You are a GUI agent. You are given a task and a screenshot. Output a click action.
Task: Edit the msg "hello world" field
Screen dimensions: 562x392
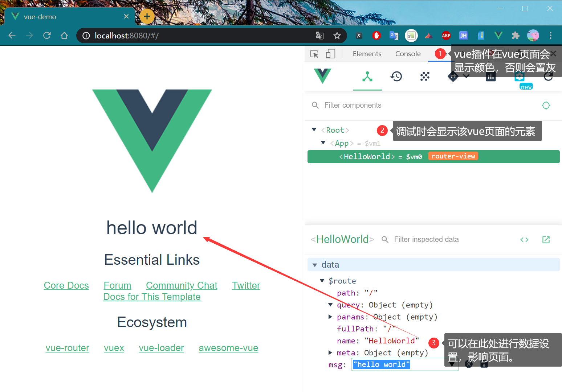(x=405, y=364)
